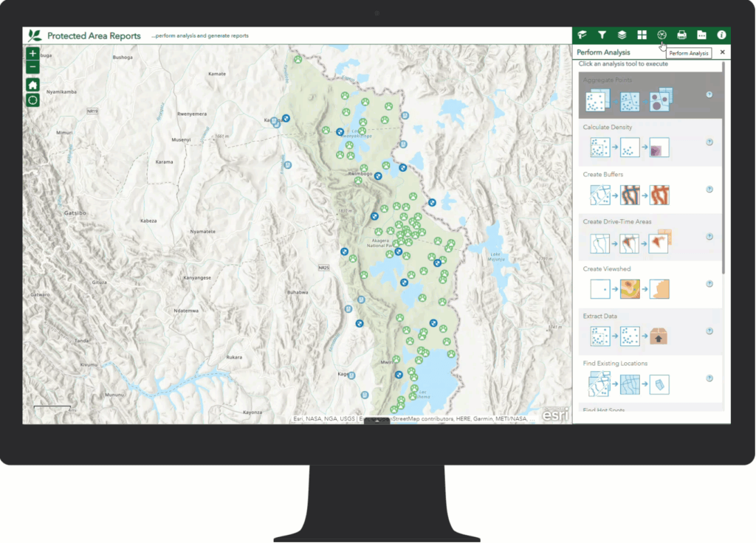This screenshot has height=543, width=756.
Task: Return to default extent with Home button
Action: point(32,84)
